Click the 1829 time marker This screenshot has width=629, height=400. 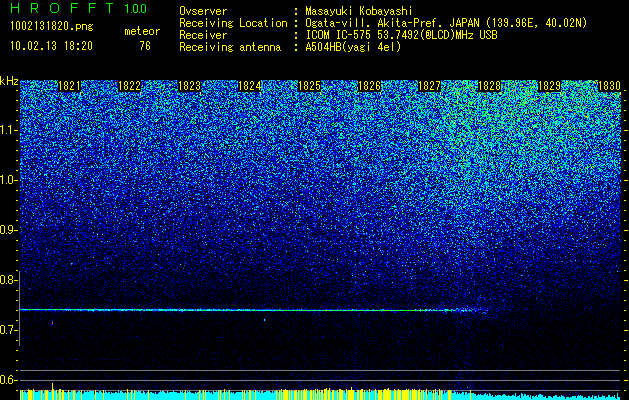(549, 86)
